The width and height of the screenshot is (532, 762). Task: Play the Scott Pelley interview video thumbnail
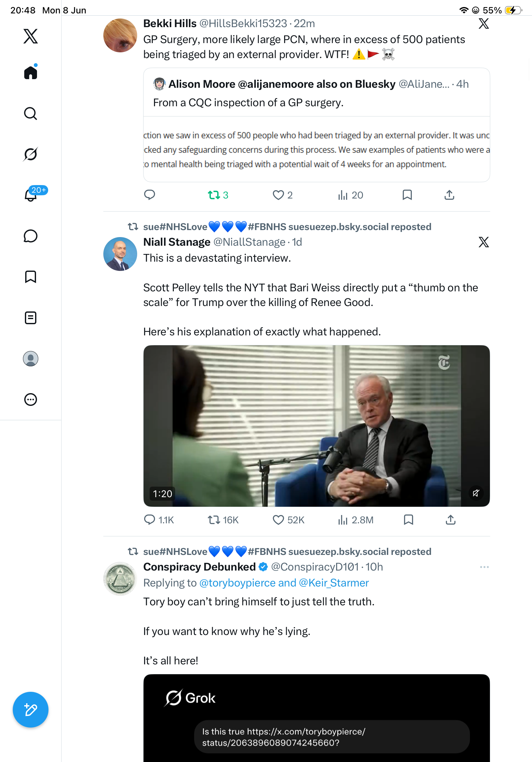tap(316, 426)
